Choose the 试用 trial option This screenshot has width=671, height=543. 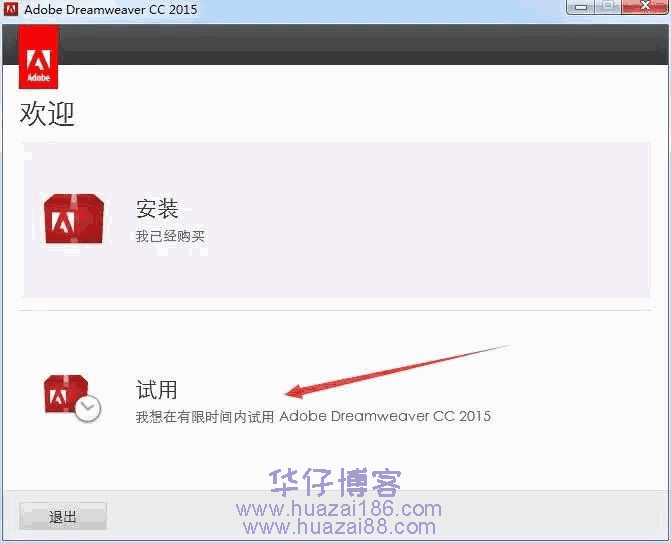pyautogui.click(x=157, y=389)
